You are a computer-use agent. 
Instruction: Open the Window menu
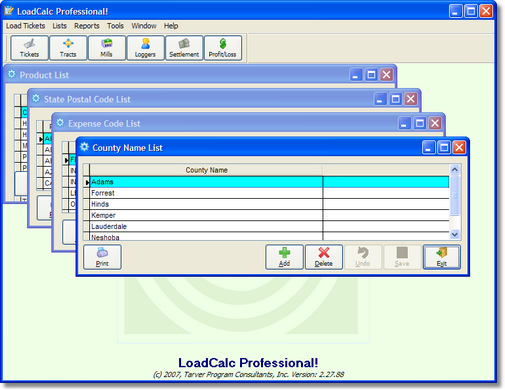(144, 26)
